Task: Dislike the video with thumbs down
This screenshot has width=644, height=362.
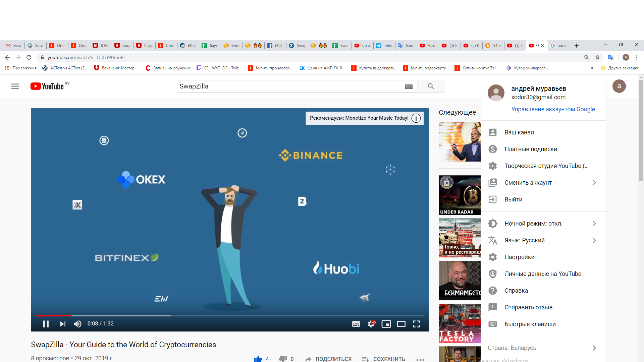Action: pyautogui.click(x=283, y=359)
